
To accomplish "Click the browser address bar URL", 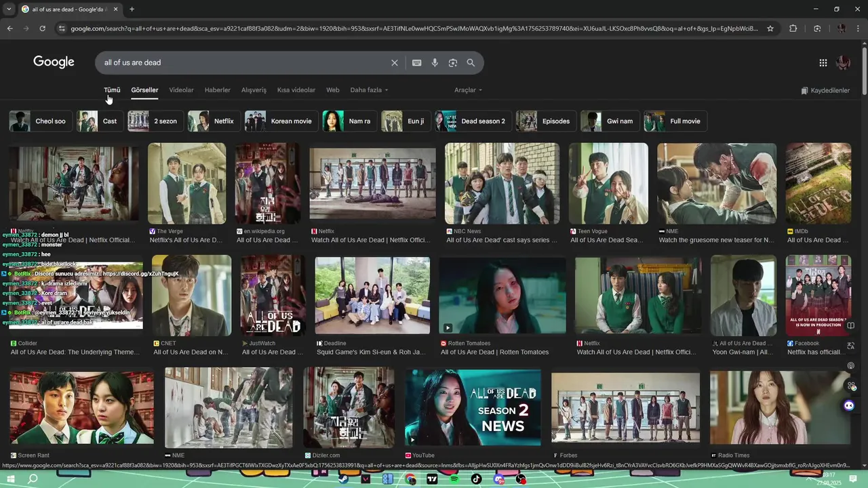I will click(x=414, y=28).
